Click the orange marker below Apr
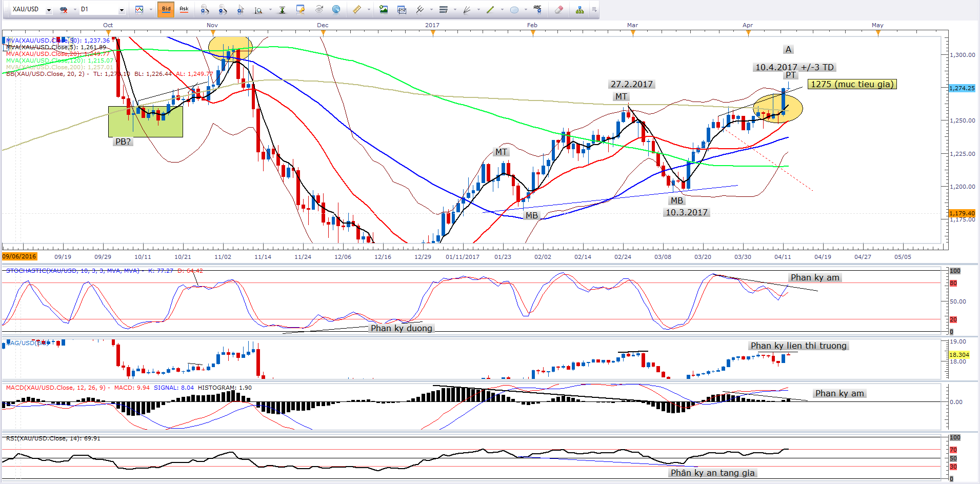The width and height of the screenshot is (980, 484). 748,33
